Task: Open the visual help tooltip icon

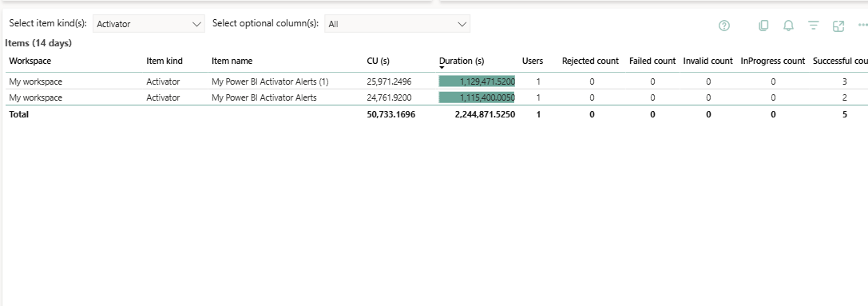Action: (x=724, y=26)
